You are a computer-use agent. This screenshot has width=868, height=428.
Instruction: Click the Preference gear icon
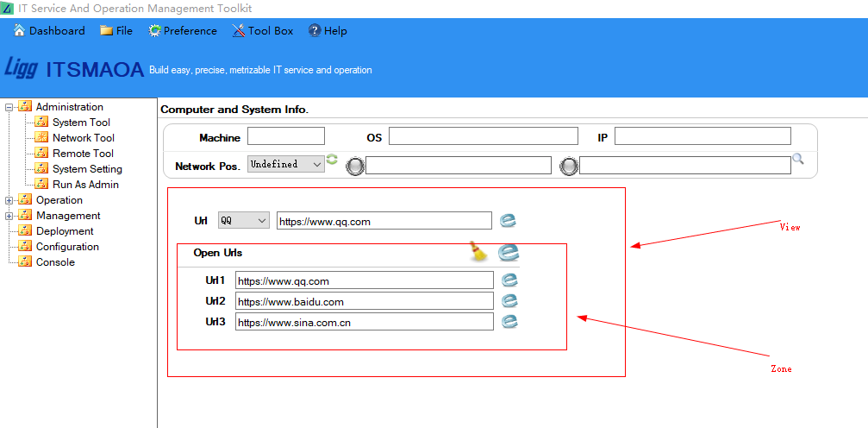[155, 31]
